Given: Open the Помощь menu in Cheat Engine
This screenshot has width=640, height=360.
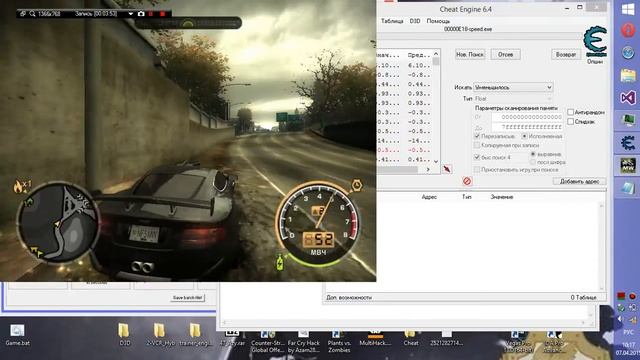Looking at the screenshot, I should 438,21.
